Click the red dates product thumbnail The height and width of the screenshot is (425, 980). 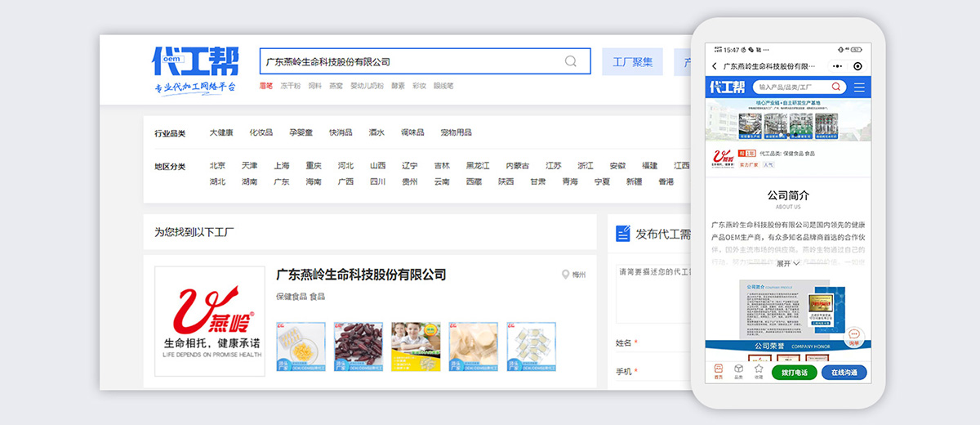pos(358,347)
